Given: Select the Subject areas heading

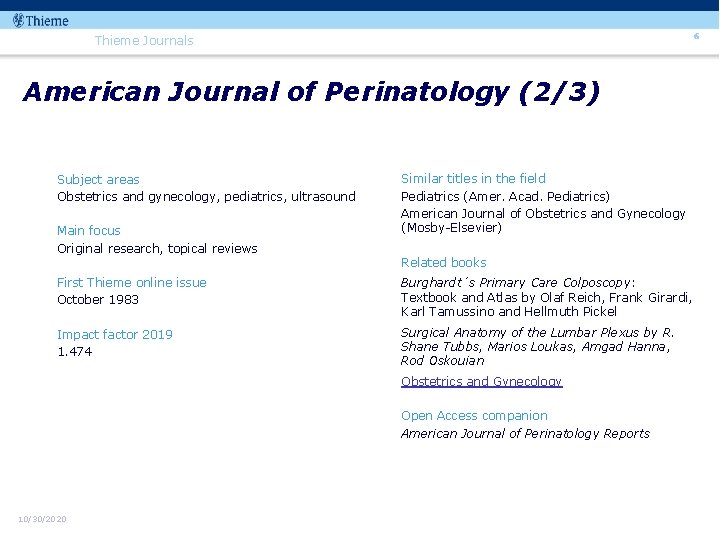Looking at the screenshot, I should click(x=98, y=180).
